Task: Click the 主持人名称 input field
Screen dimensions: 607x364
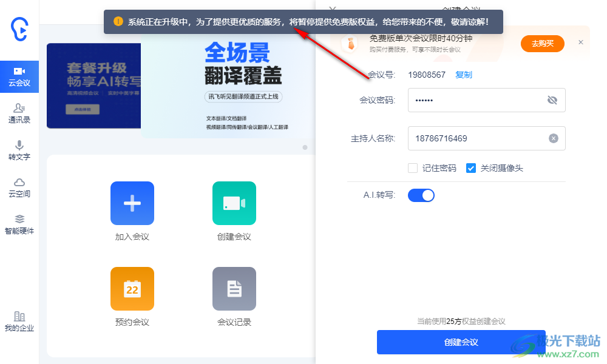Action: (487, 138)
